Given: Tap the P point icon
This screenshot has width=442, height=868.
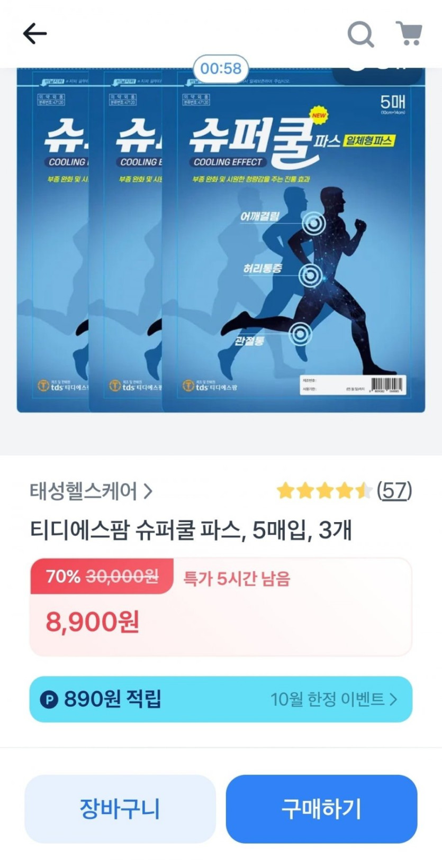Looking at the screenshot, I should pyautogui.click(x=49, y=700).
